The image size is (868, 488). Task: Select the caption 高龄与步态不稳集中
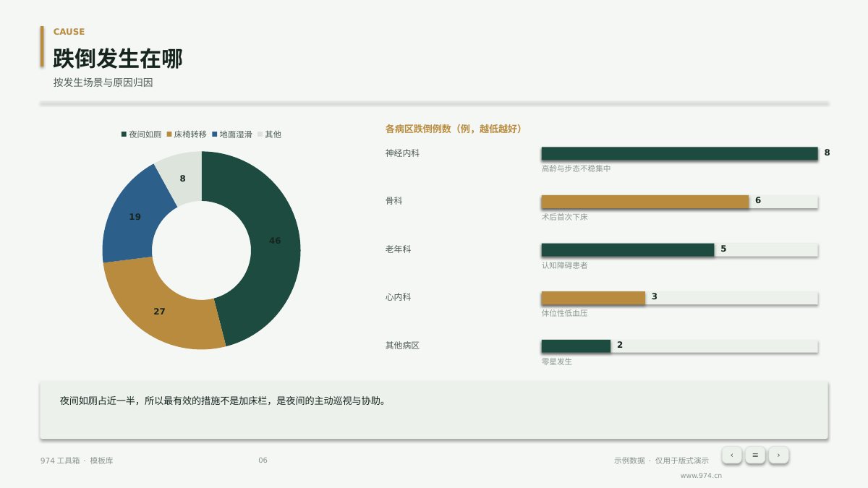click(x=576, y=168)
